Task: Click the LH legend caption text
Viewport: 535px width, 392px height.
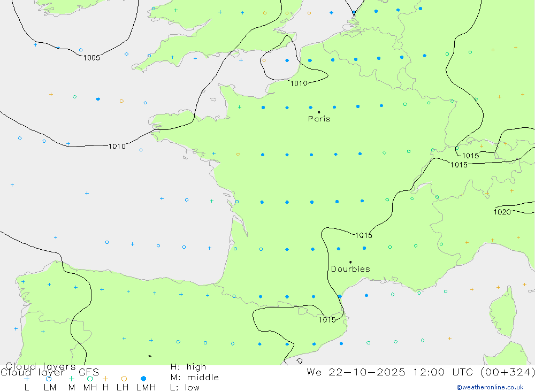Action: click(x=123, y=388)
